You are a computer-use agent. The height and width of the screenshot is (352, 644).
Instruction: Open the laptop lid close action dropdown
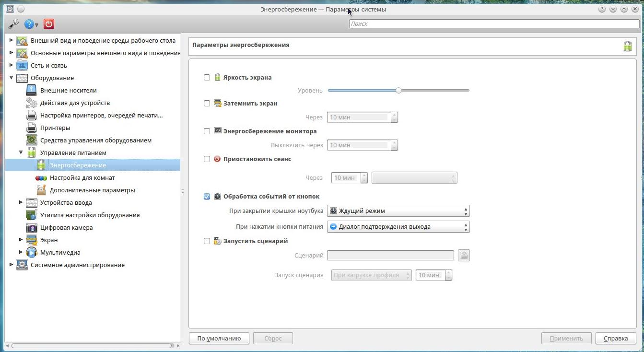pos(398,211)
